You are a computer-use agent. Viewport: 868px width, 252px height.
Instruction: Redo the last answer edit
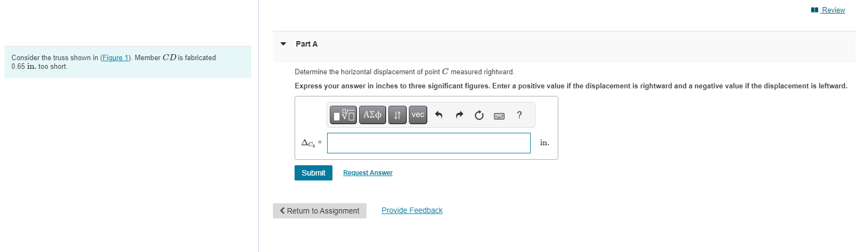(x=459, y=115)
